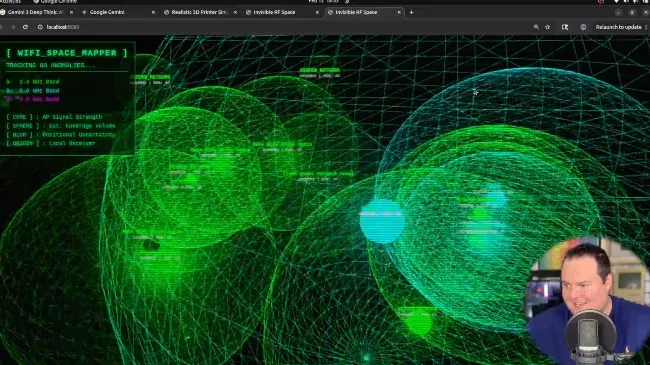Image resolution: width=650 pixels, height=365 pixels.
Task: Click the WIFI_SPACE_MAPPER heading
Action: 67,53
